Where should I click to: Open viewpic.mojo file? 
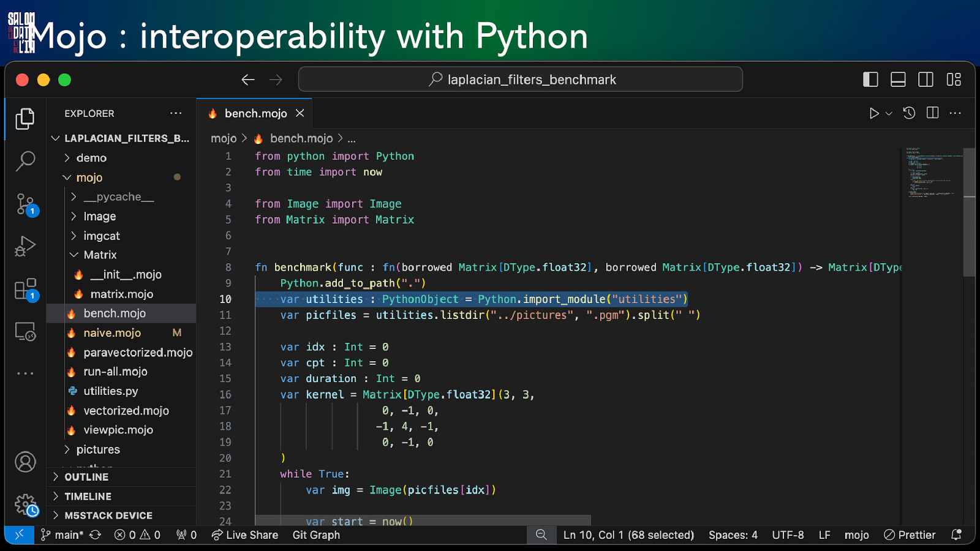(121, 430)
